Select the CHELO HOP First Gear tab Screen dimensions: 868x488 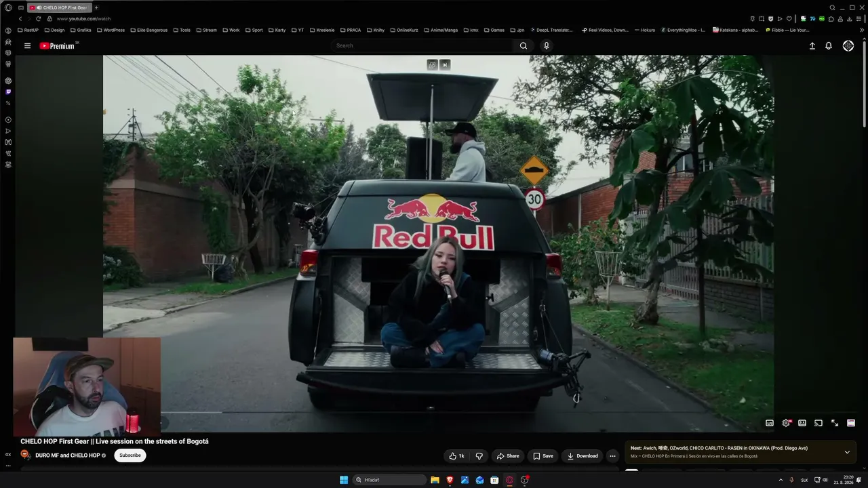59,7
